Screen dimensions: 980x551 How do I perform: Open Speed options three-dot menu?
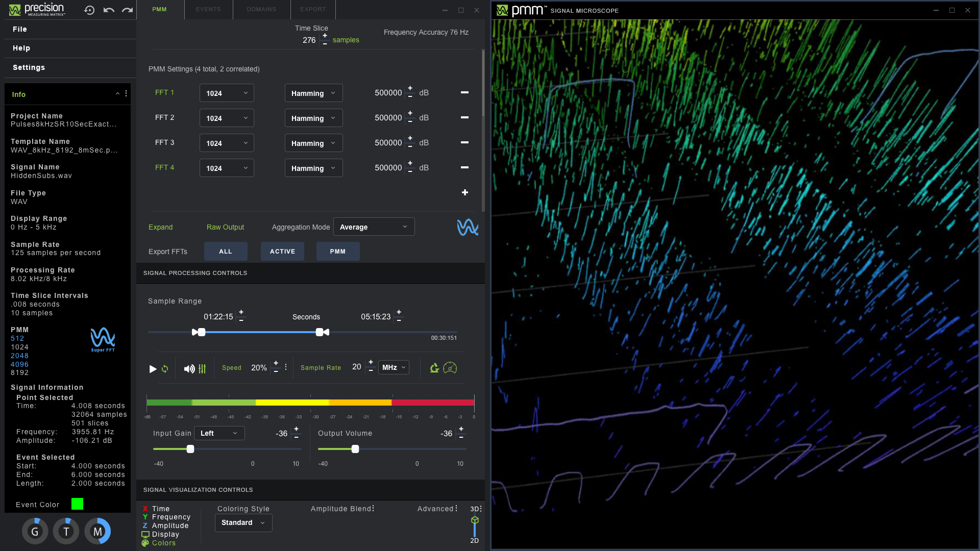(286, 367)
